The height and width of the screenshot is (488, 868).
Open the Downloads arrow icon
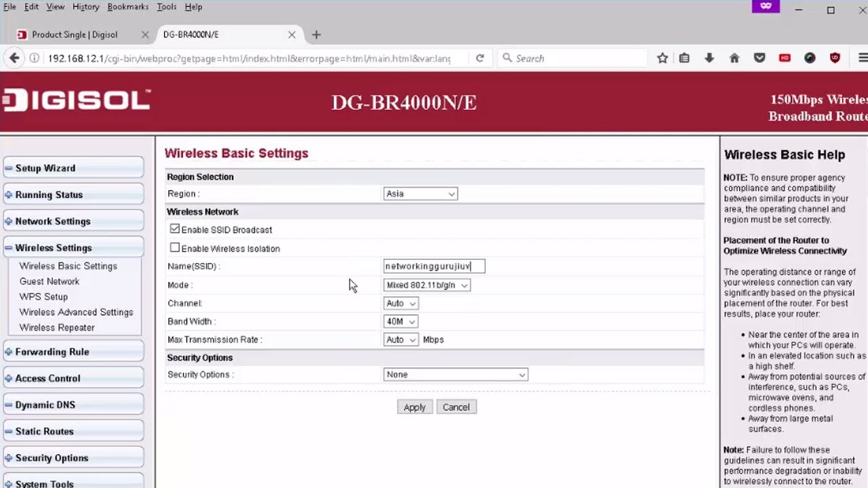coord(709,58)
